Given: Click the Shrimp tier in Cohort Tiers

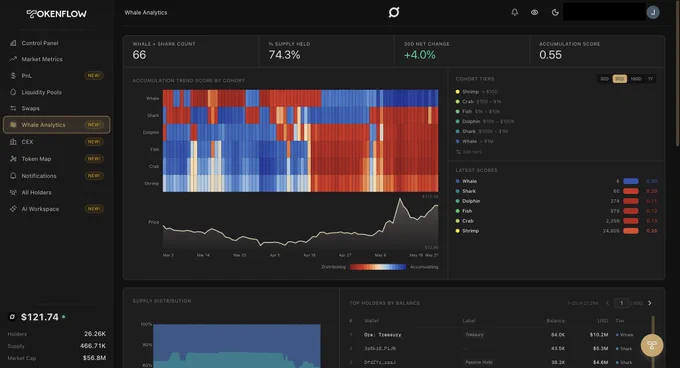Looking at the screenshot, I should pos(476,92).
